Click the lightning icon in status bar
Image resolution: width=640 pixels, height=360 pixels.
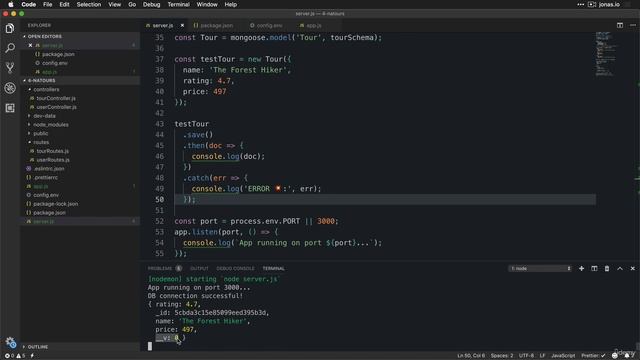tap(32, 356)
